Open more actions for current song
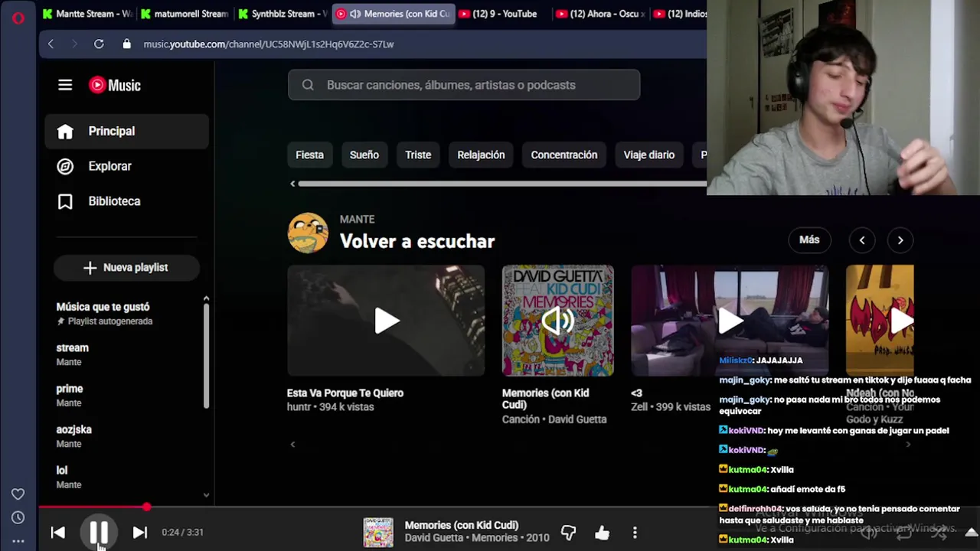This screenshot has width=980, height=551. click(x=635, y=533)
